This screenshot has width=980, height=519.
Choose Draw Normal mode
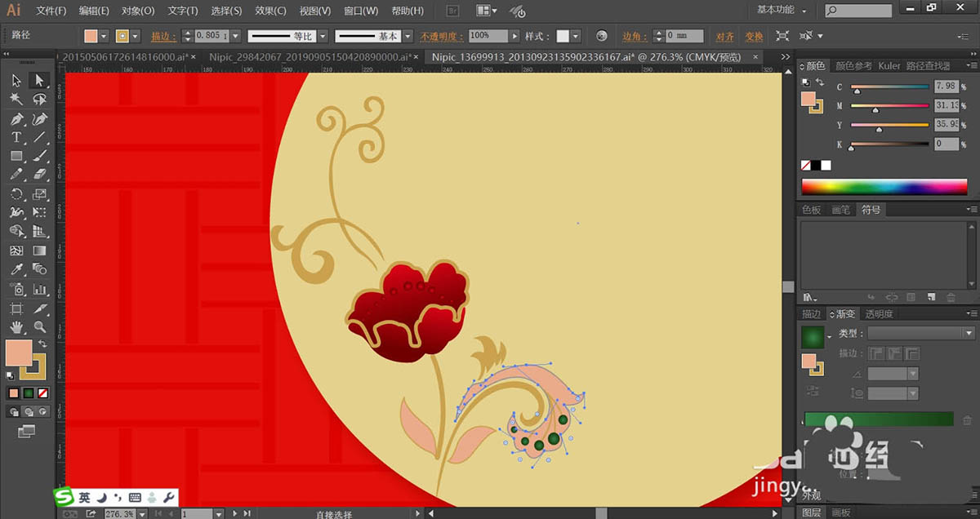(x=14, y=411)
